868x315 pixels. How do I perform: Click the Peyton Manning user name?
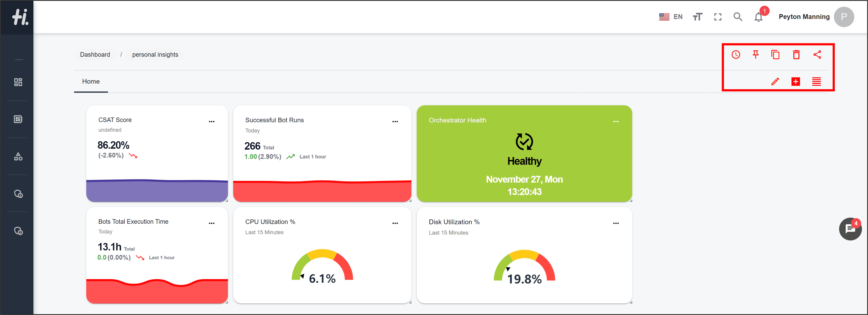tap(804, 17)
